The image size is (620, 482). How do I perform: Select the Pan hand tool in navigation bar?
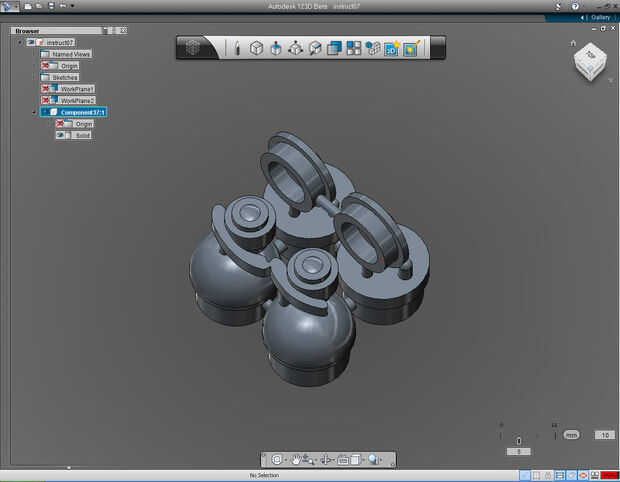click(x=297, y=460)
